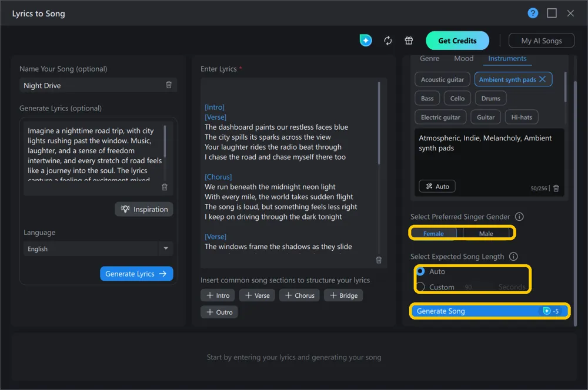Image resolution: width=588 pixels, height=390 pixels.
Task: Insert an Outro section
Action: point(219,312)
